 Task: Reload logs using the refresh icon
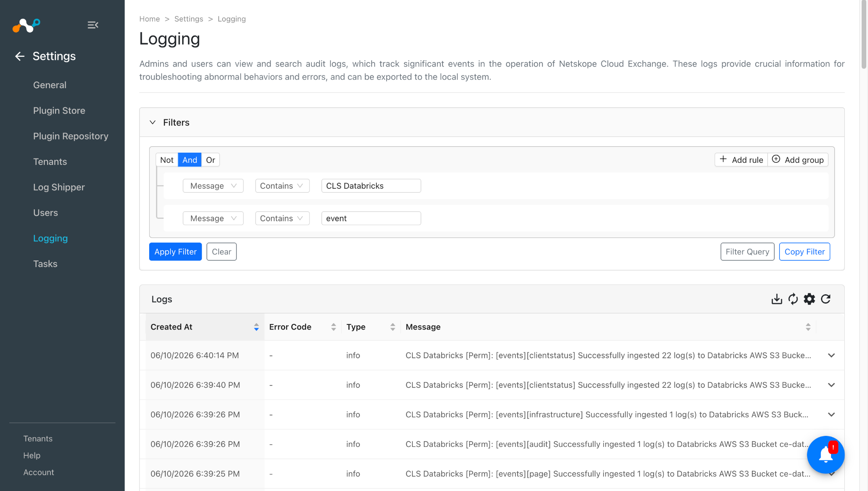[x=826, y=299]
